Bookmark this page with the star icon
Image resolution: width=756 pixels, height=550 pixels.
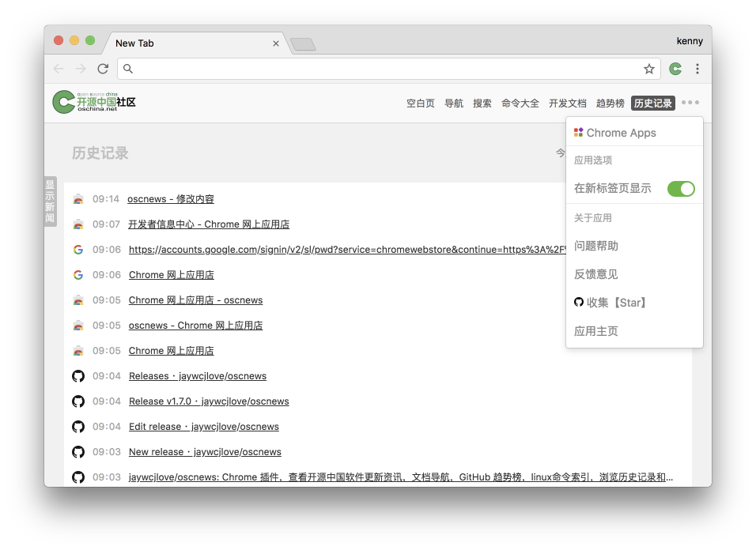[x=649, y=69]
